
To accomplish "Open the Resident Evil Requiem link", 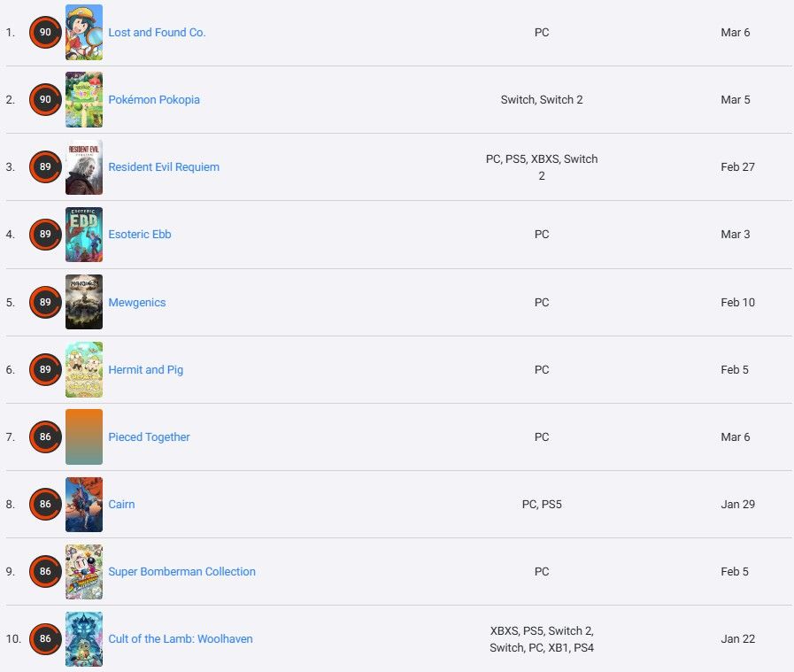I will tap(164, 167).
